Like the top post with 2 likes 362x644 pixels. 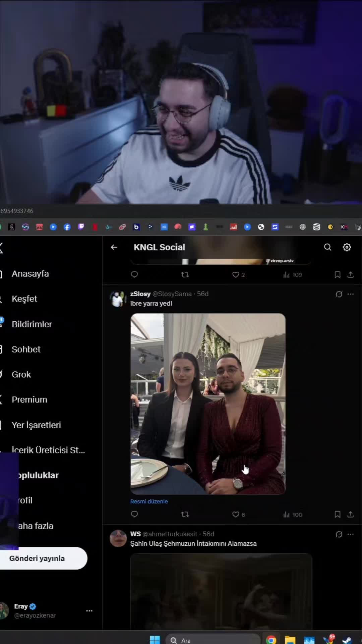[x=239, y=275]
